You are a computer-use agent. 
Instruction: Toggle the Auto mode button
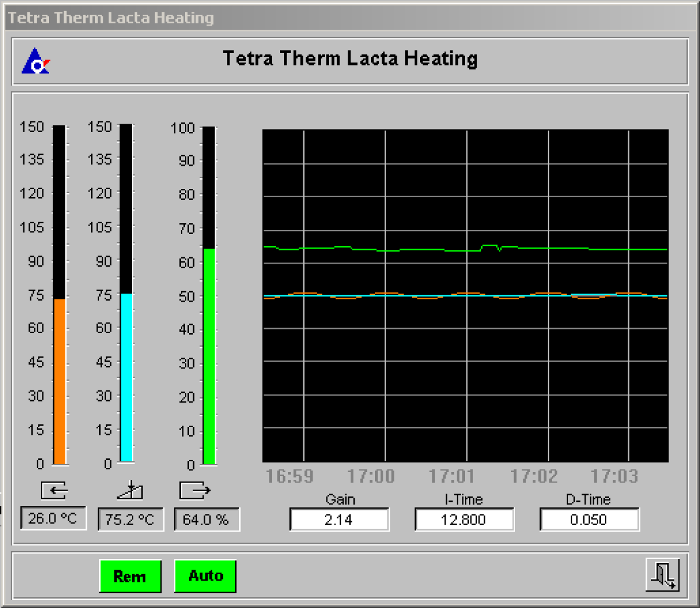point(205,576)
